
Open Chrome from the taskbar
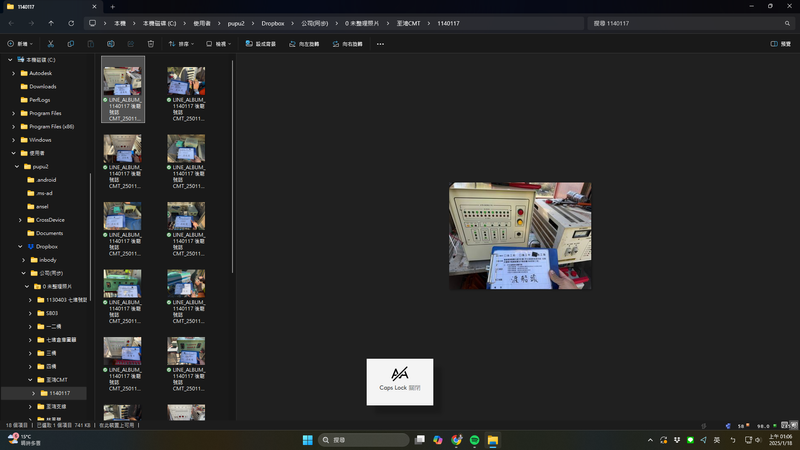coord(456,440)
